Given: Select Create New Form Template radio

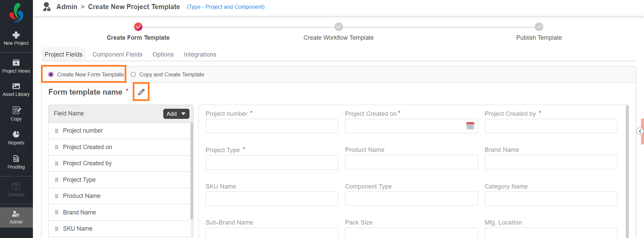Looking at the screenshot, I should coord(51,74).
